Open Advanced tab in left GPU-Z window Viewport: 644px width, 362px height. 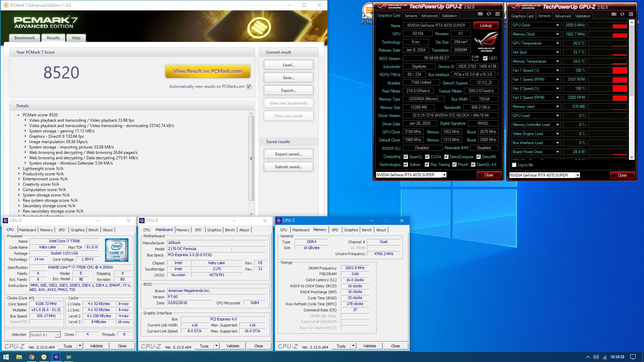(x=429, y=16)
